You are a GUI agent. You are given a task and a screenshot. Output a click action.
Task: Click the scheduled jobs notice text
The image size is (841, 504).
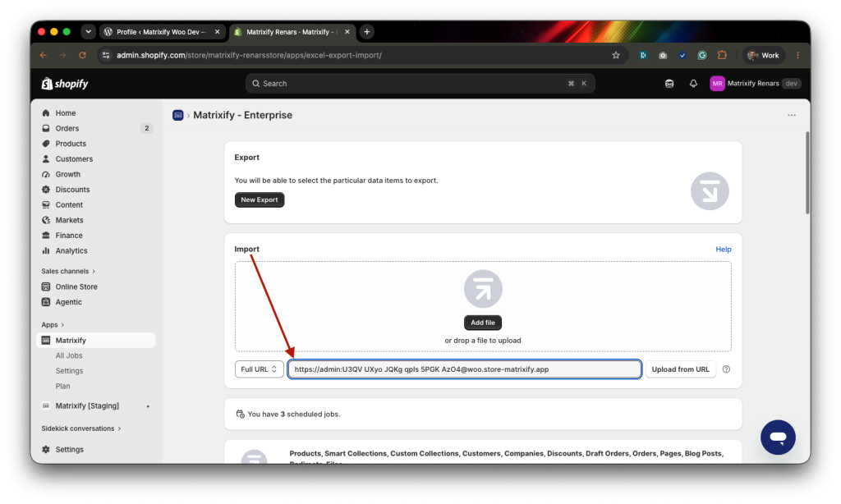294,415
